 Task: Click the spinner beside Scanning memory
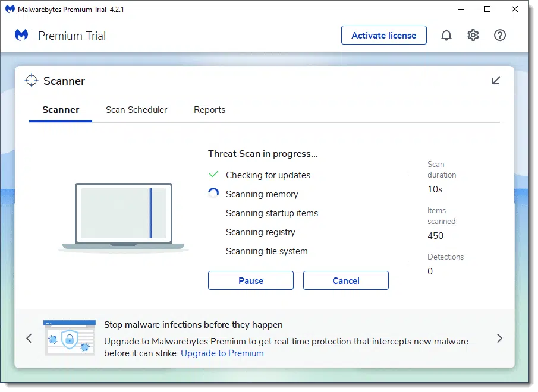pyautogui.click(x=213, y=193)
